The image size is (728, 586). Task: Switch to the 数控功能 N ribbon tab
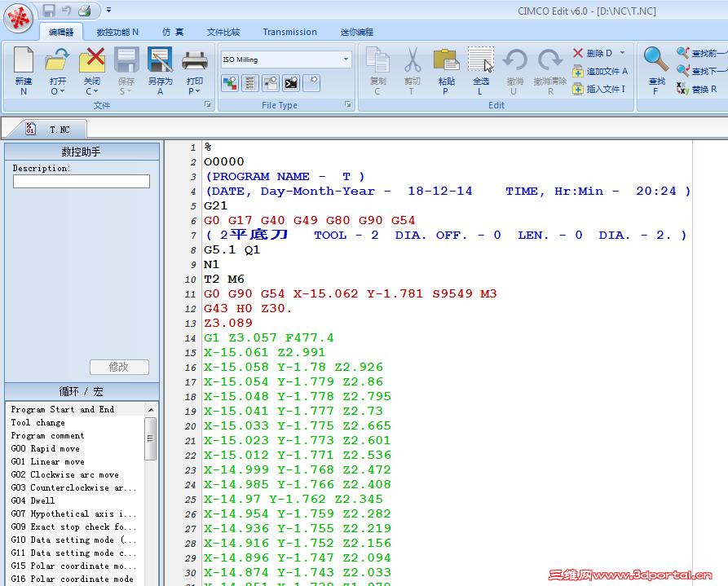point(117,32)
